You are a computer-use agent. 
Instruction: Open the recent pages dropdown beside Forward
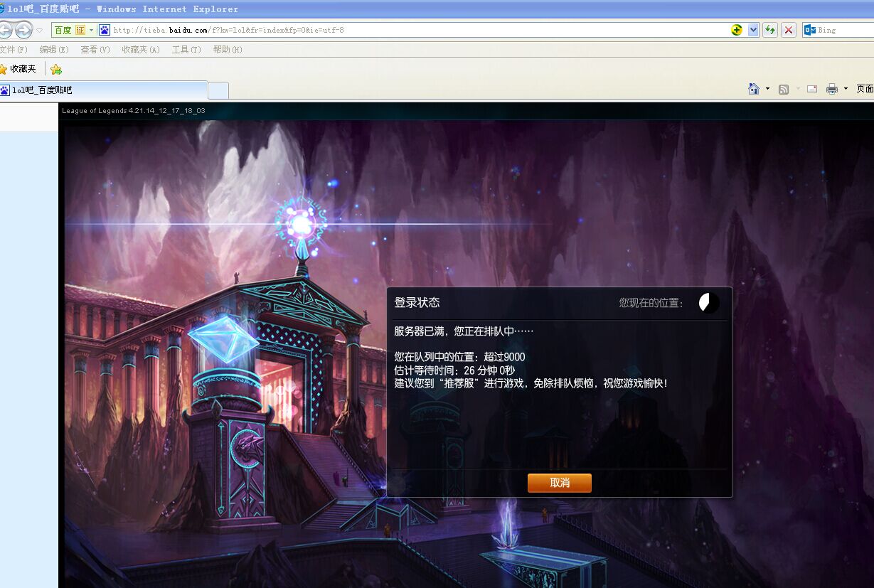tap(39, 31)
